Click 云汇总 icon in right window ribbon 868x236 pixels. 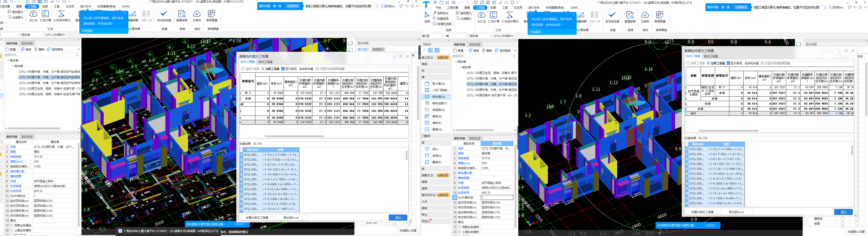[482, 17]
